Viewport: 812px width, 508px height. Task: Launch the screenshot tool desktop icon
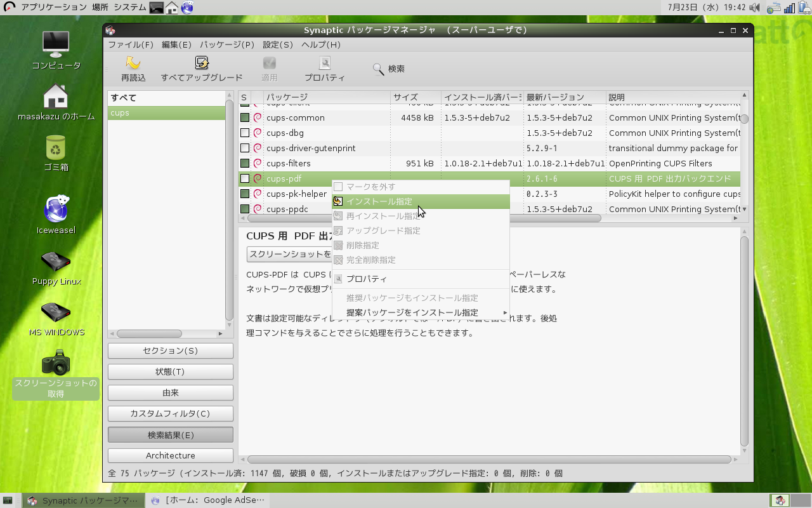click(x=56, y=374)
